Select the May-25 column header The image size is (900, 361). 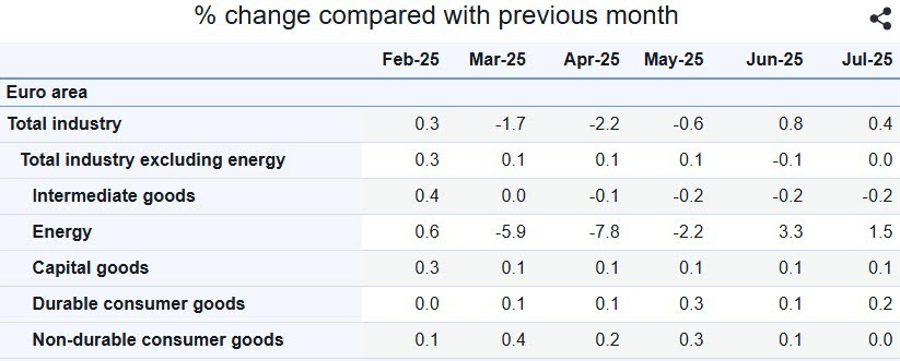(673, 60)
